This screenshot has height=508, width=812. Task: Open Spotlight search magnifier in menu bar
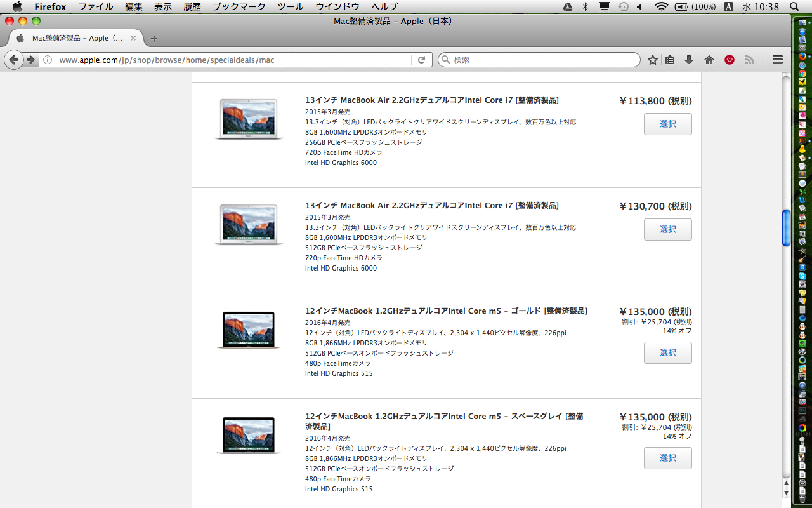794,6
